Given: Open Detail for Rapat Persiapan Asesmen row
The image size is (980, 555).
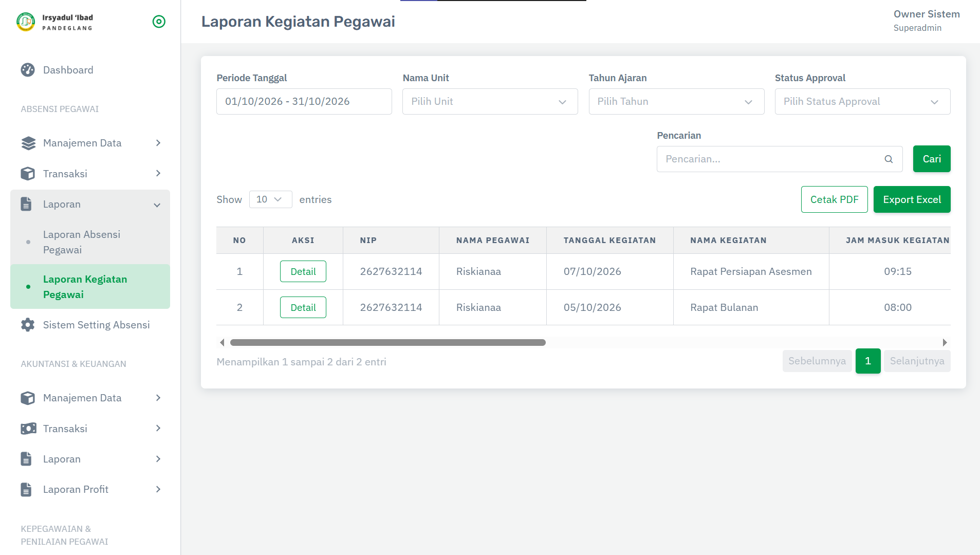Looking at the screenshot, I should [x=303, y=271].
